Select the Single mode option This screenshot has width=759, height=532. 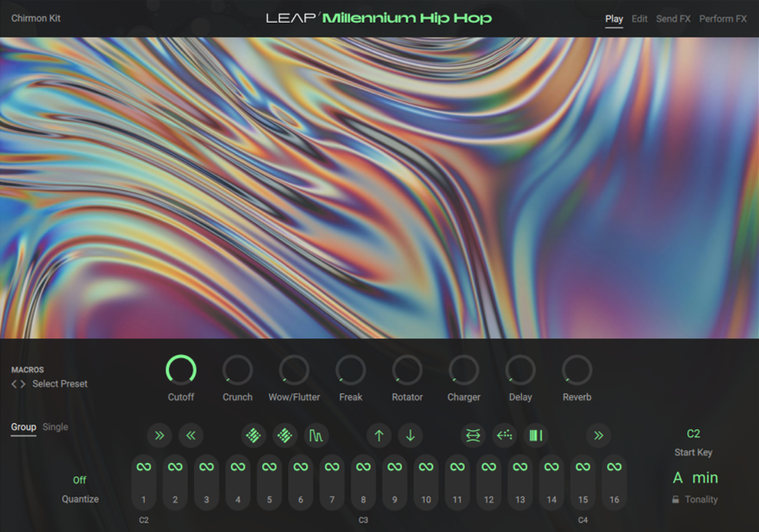coord(56,427)
